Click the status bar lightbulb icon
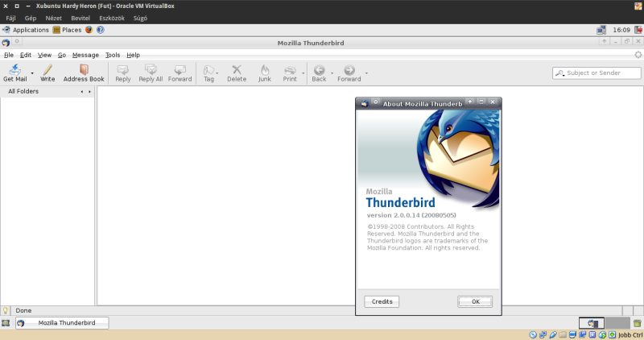 [x=6, y=310]
